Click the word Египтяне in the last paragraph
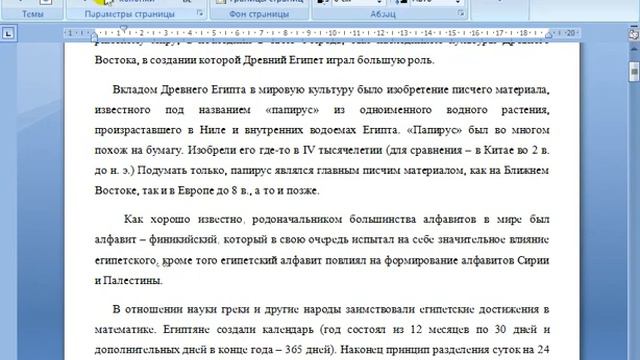 point(187,329)
